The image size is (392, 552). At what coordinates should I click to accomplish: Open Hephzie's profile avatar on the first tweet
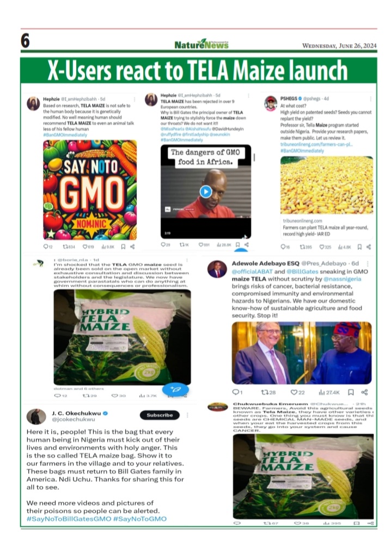point(33,104)
